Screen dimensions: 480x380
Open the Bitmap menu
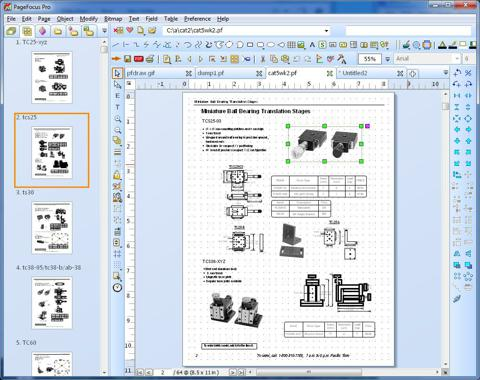113,19
